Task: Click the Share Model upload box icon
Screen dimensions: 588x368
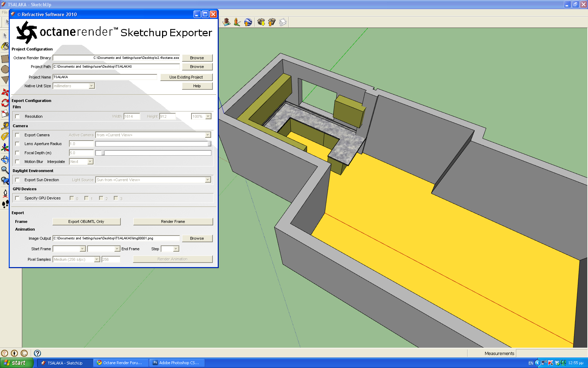Action: coord(272,22)
